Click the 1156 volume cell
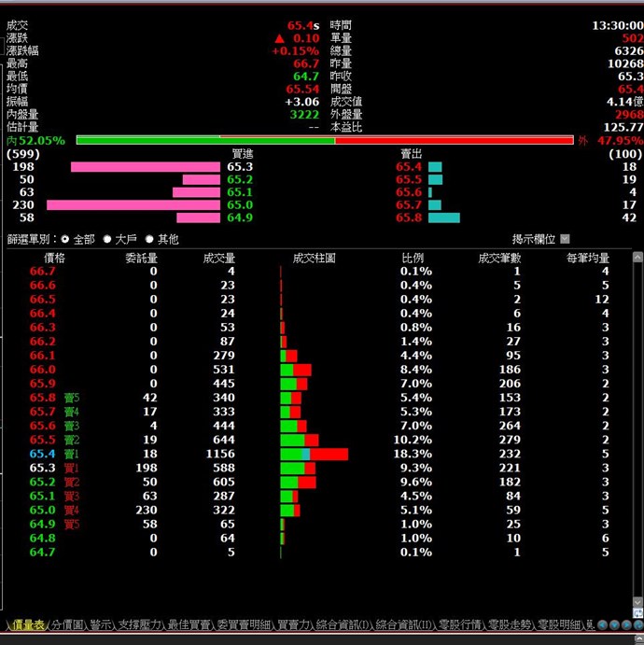This screenshot has width=644, height=645. [220, 455]
